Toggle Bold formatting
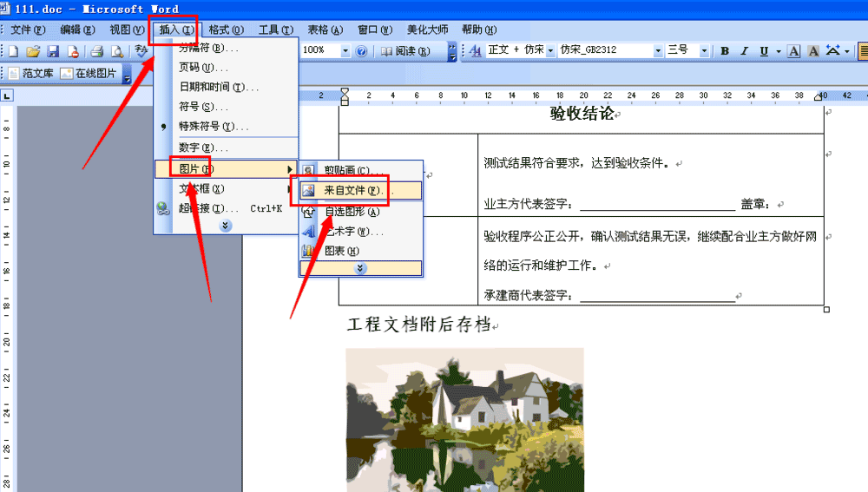Viewport: 868px width, 492px height. 725,51
